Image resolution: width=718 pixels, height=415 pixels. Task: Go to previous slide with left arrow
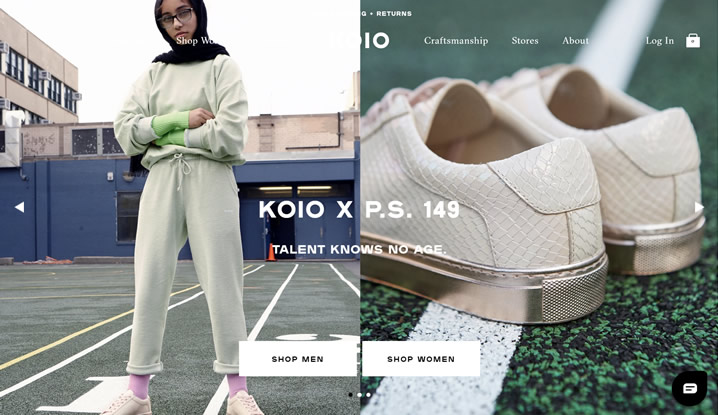19,207
